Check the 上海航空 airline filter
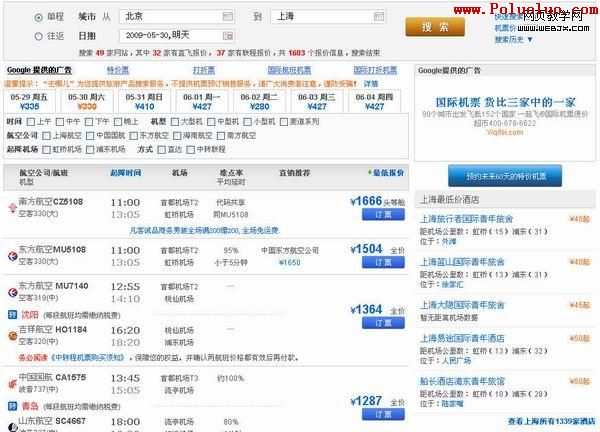 click(x=47, y=136)
